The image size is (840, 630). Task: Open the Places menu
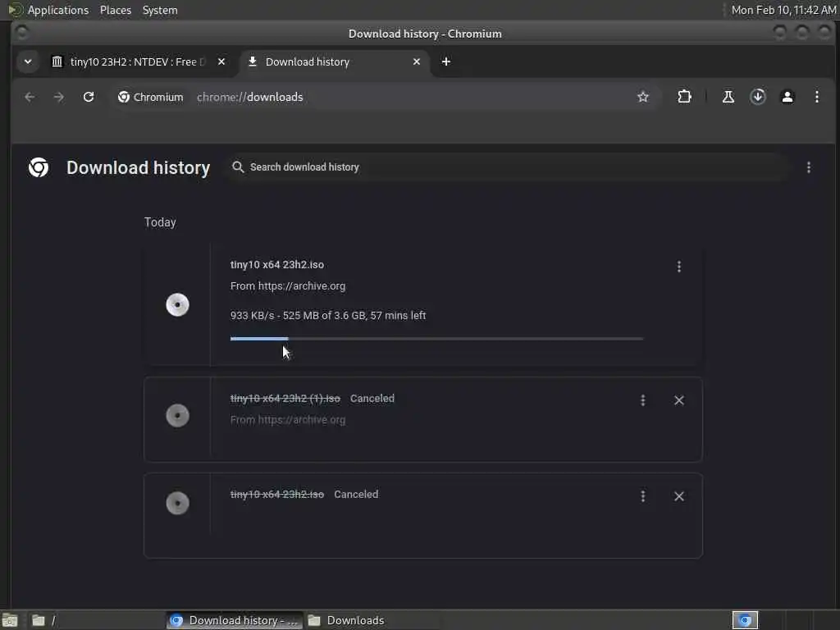click(x=115, y=10)
